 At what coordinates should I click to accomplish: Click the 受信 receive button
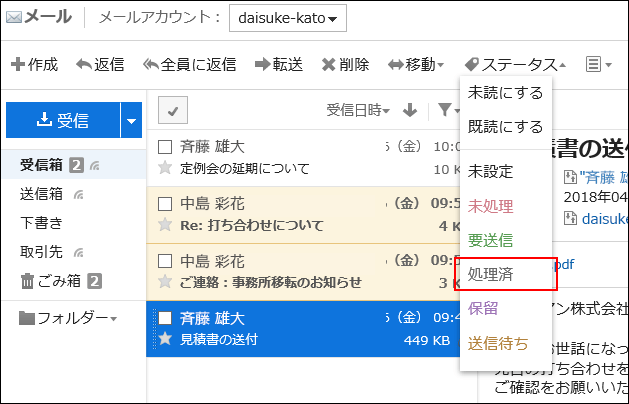tap(63, 121)
